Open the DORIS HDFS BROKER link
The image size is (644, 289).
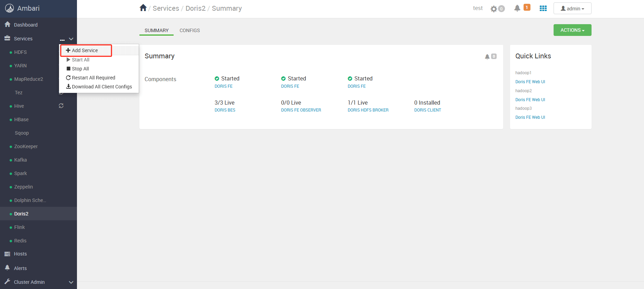(368, 110)
